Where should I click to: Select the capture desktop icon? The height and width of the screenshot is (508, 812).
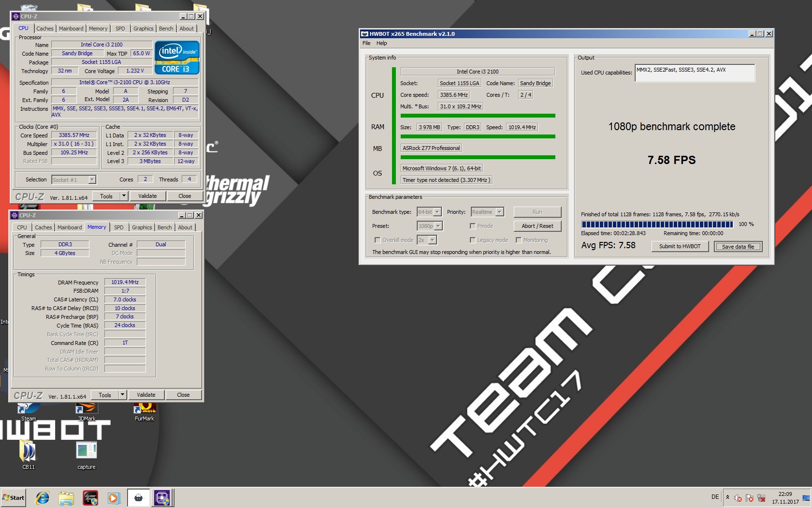[x=87, y=455]
